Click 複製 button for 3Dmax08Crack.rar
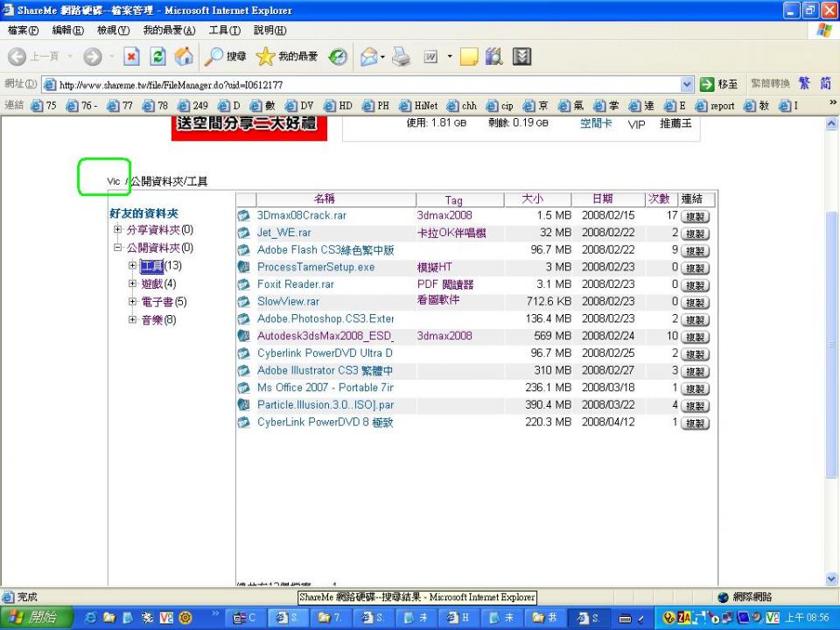The height and width of the screenshot is (630, 840). pos(695,216)
